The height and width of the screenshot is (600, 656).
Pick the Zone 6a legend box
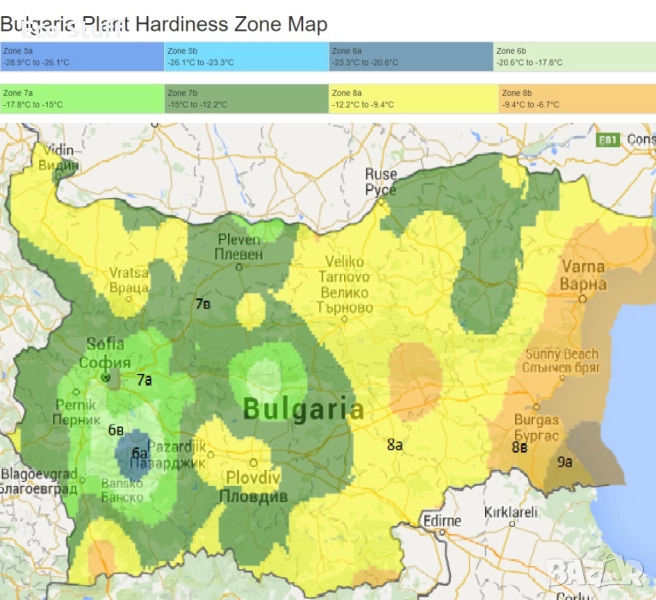click(410, 56)
